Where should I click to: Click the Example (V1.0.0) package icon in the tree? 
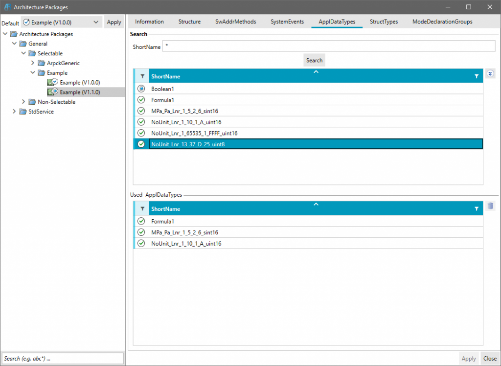point(52,82)
